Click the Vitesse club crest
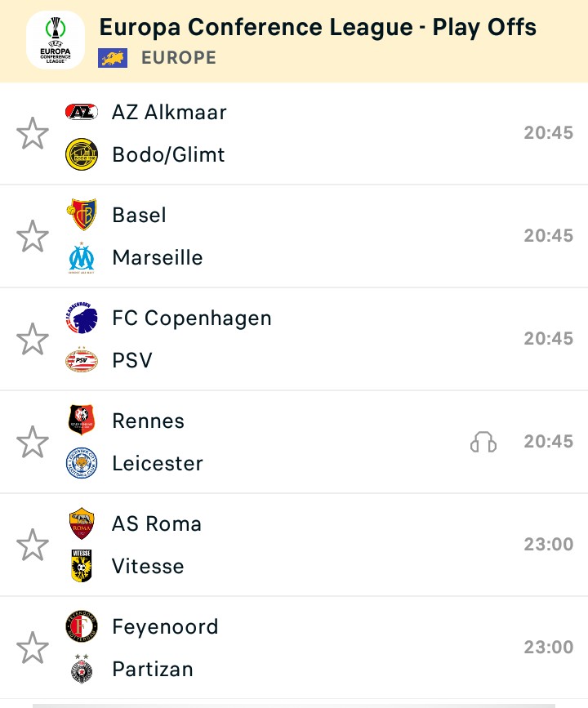The width and height of the screenshot is (588, 708). point(82,566)
